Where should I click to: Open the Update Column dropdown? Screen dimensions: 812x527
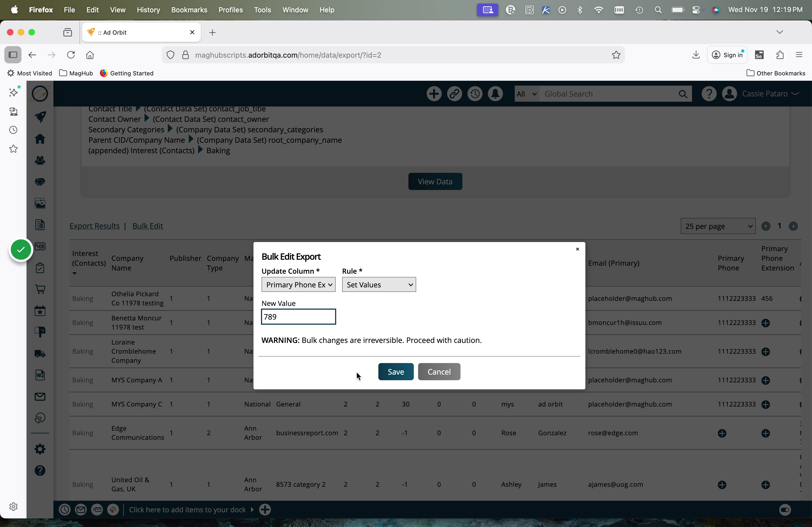tap(298, 285)
